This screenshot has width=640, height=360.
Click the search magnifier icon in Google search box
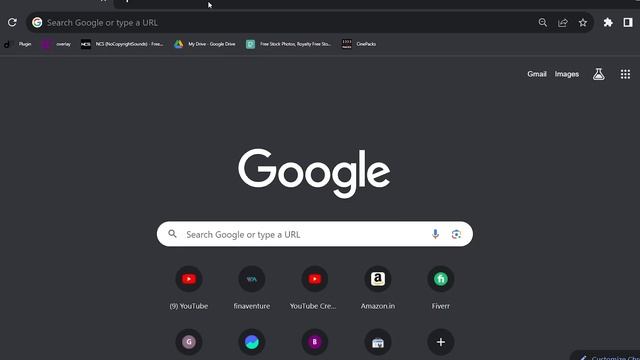(x=172, y=234)
